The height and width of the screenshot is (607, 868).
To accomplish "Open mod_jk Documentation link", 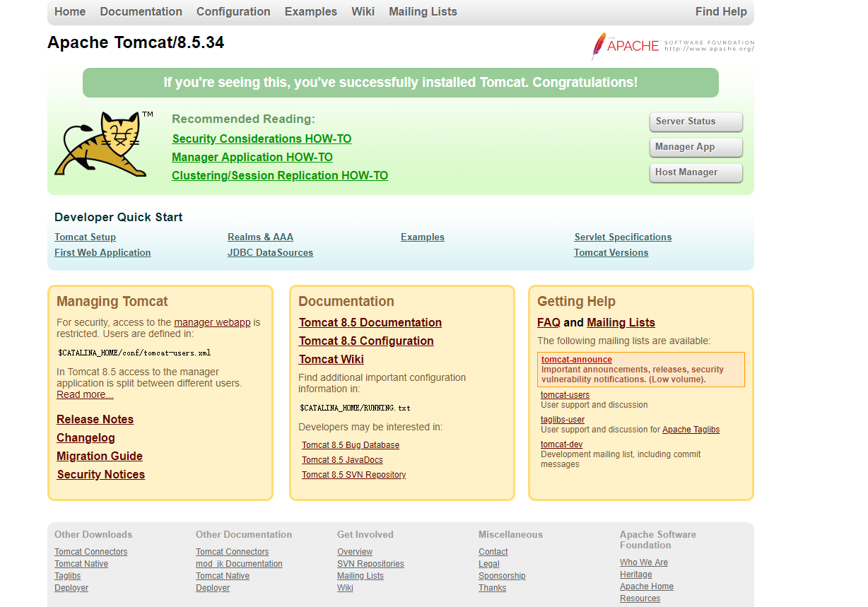I will [x=239, y=564].
